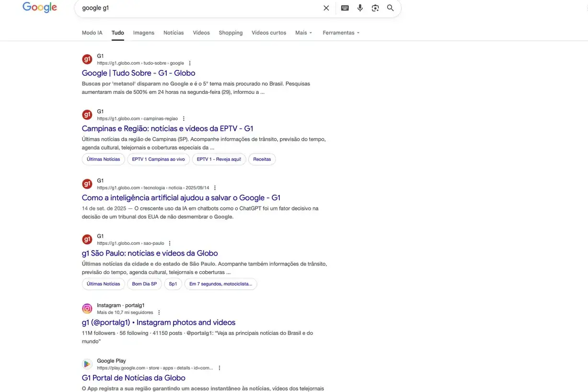Click the 'EPTV 1 Campinas ao vivo' chip

tap(158, 159)
